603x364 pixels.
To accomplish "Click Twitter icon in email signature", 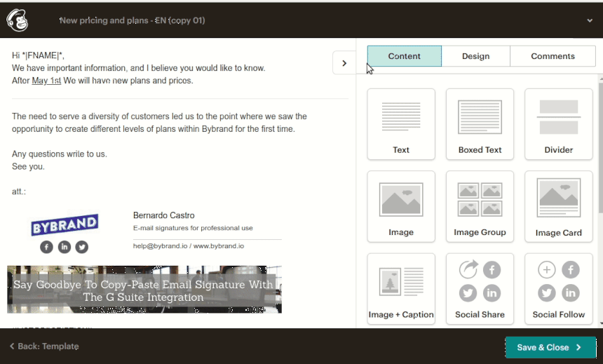I will click(x=82, y=247).
